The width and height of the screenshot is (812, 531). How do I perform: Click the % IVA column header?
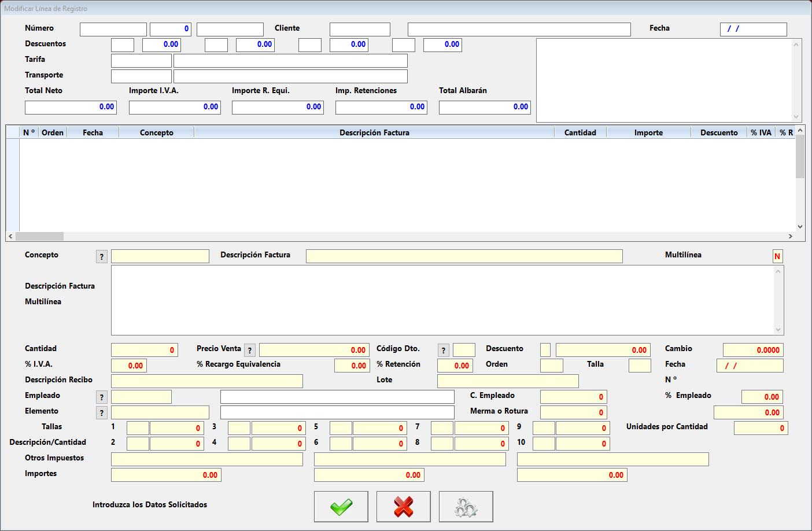pyautogui.click(x=761, y=132)
